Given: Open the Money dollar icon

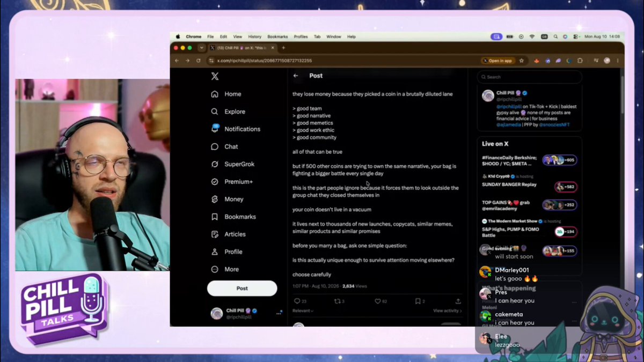Looking at the screenshot, I should (215, 199).
